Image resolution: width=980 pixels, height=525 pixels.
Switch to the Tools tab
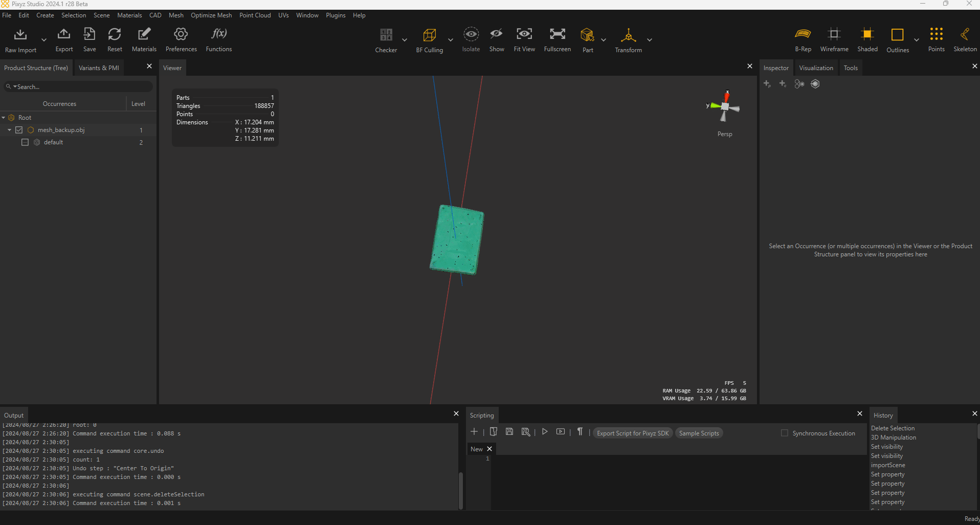click(851, 68)
